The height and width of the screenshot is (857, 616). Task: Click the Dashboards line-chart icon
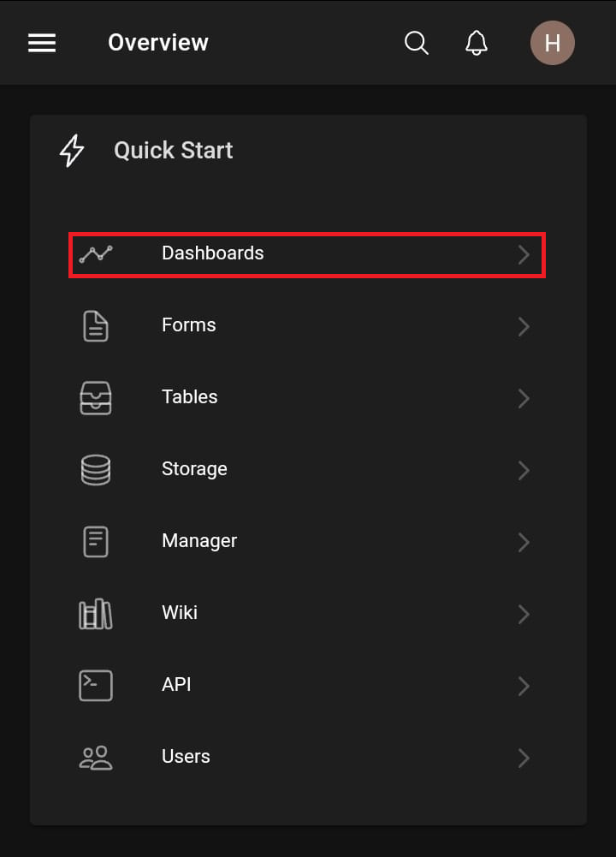pyautogui.click(x=96, y=254)
